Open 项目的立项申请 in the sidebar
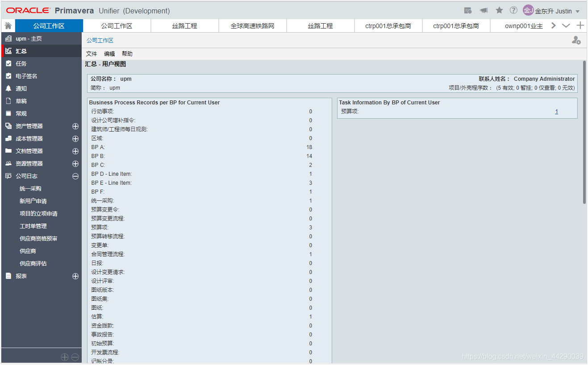 38,214
